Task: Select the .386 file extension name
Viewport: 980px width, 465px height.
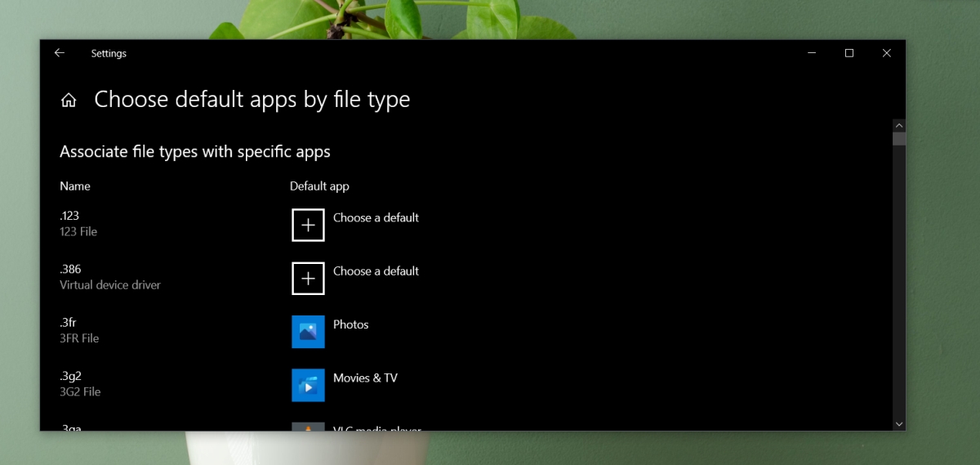Action: [x=70, y=269]
